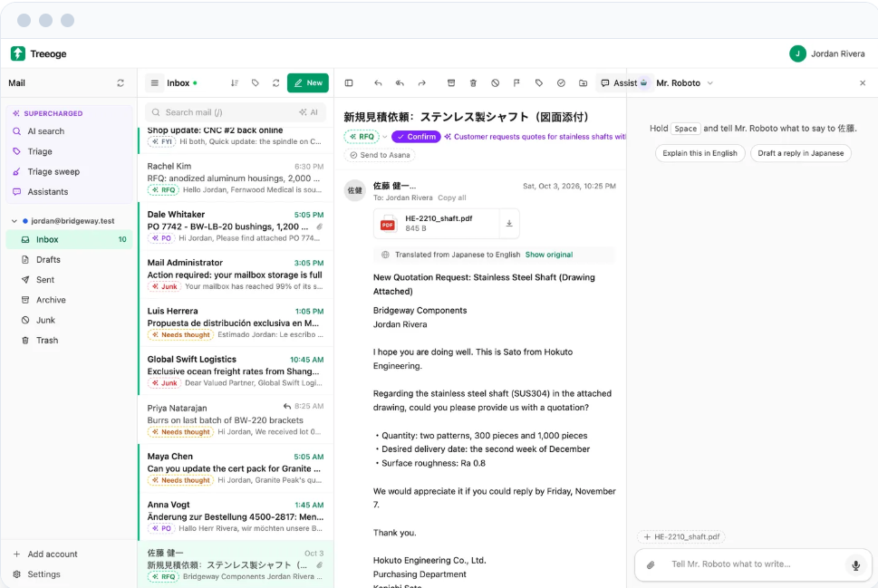Mark email done with checkmark circle icon
This screenshot has width=878, height=588.
pyautogui.click(x=561, y=82)
